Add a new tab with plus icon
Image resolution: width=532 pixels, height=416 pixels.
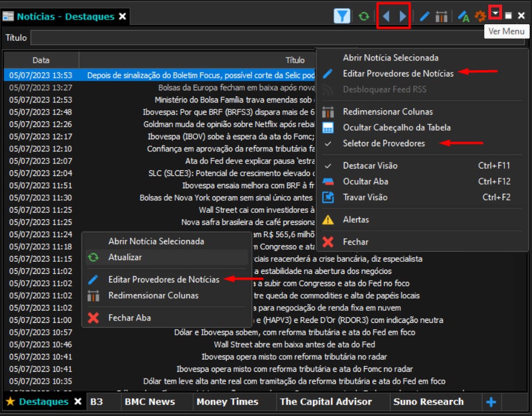[x=491, y=402]
